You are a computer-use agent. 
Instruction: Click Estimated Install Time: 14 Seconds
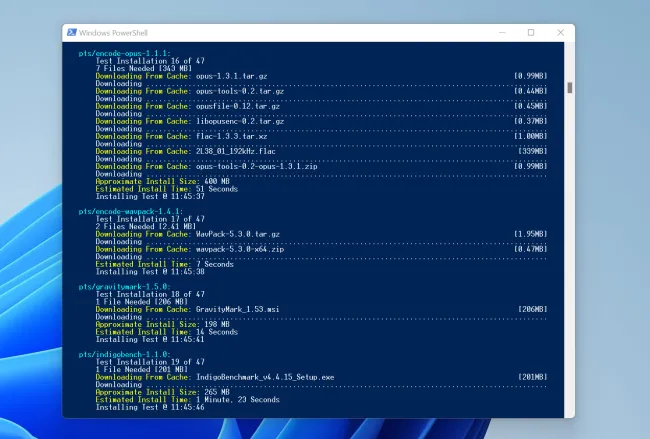[167, 332]
